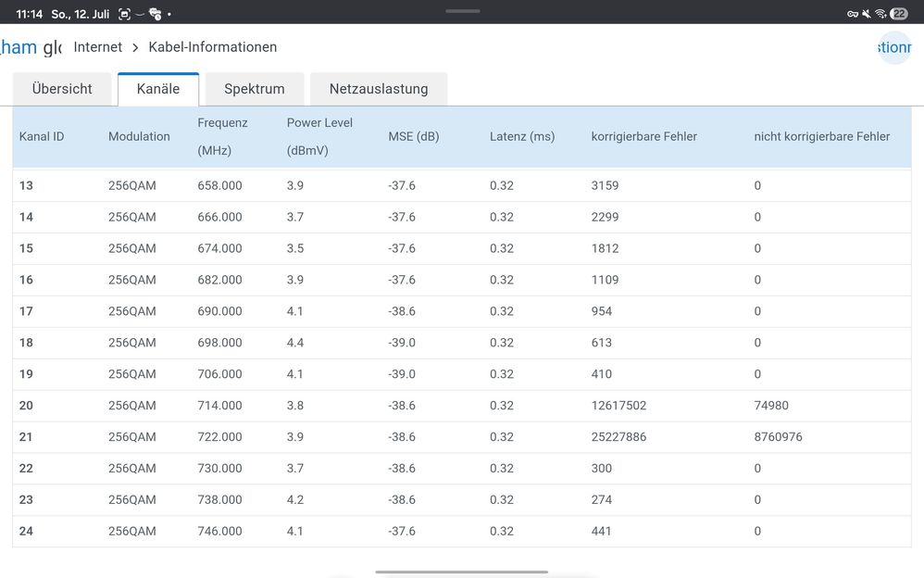The image size is (924, 578).
Task: Select the Kanäle tab
Action: coord(158,89)
